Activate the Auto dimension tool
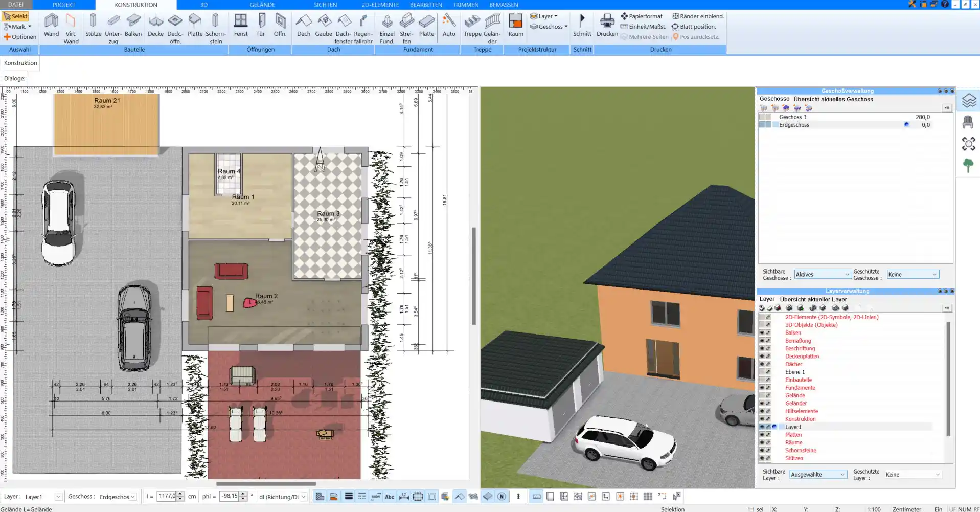Viewport: 980px width, 512px height. (449, 26)
